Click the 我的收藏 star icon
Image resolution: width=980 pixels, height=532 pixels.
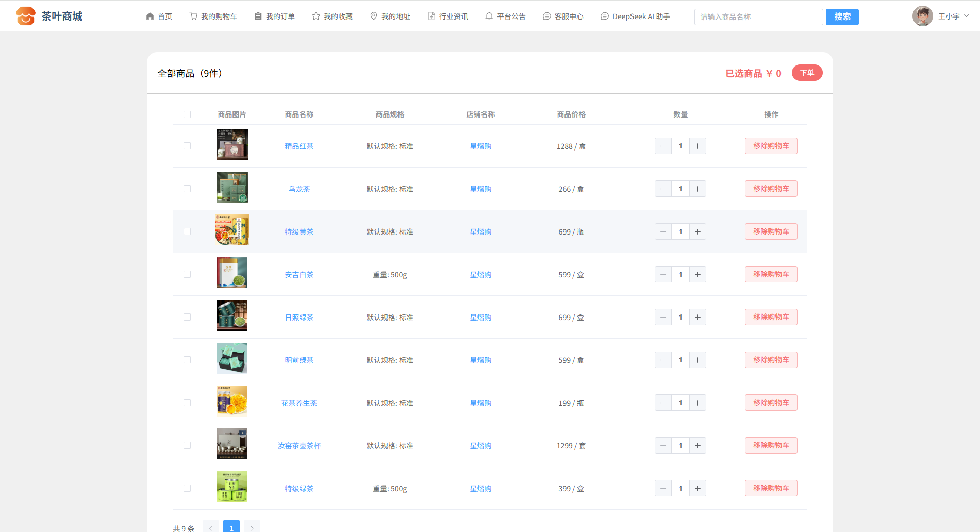coord(316,16)
